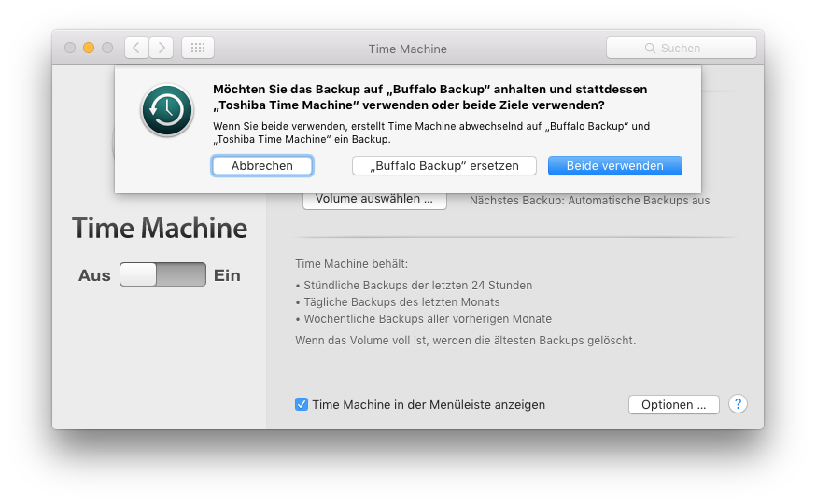Click the large "Time Machine" heading in sidebar

(160, 228)
